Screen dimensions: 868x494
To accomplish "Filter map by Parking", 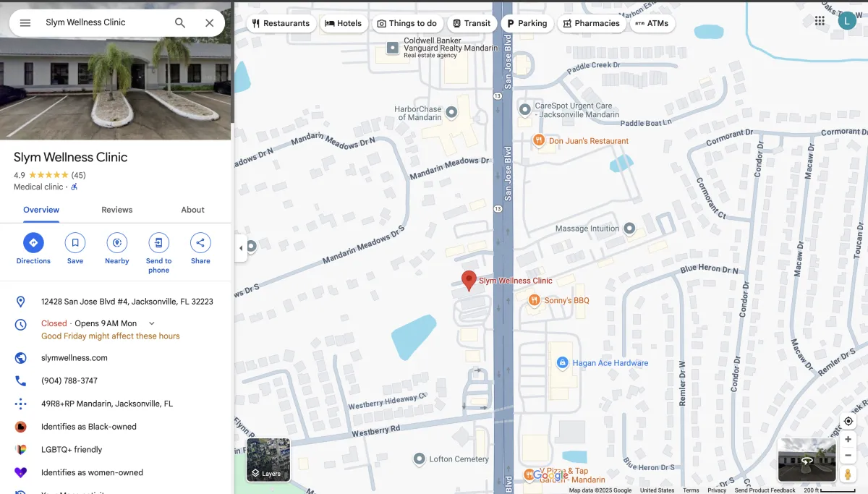I will [x=527, y=23].
